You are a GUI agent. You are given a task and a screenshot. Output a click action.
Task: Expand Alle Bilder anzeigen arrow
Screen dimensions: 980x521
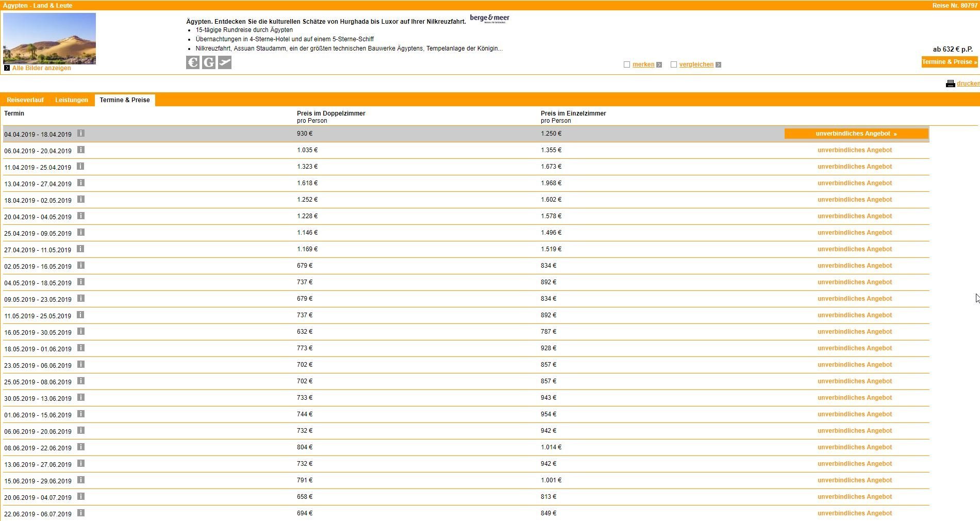pyautogui.click(x=7, y=68)
